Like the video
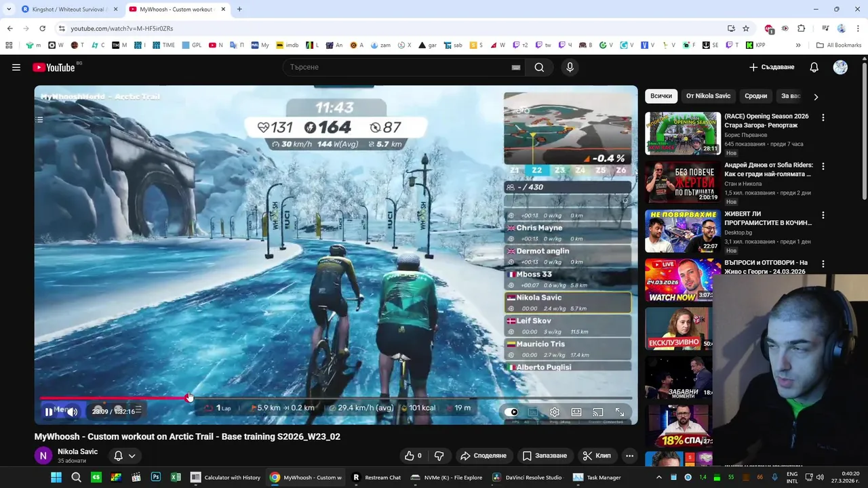Image resolution: width=868 pixels, height=488 pixels. [x=413, y=455]
